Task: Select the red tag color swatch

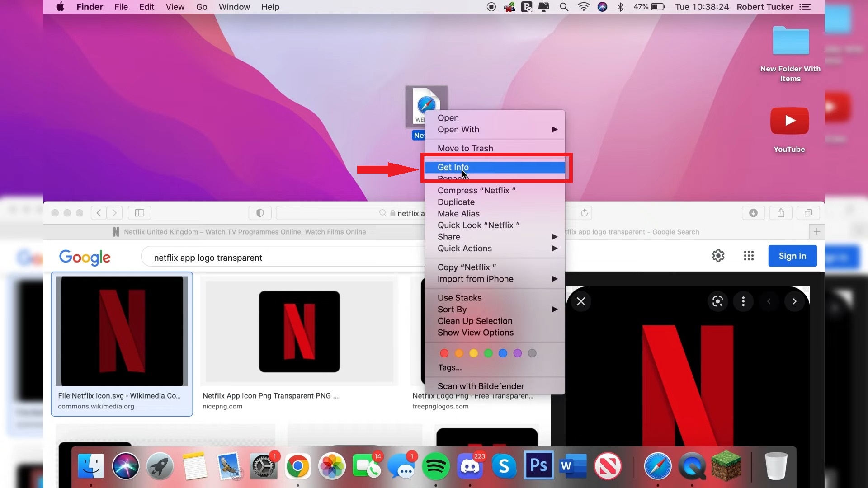Action: [444, 353]
